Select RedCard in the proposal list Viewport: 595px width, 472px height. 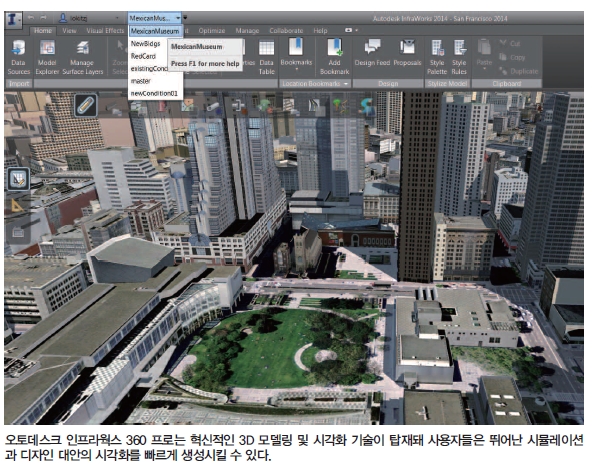pos(143,56)
